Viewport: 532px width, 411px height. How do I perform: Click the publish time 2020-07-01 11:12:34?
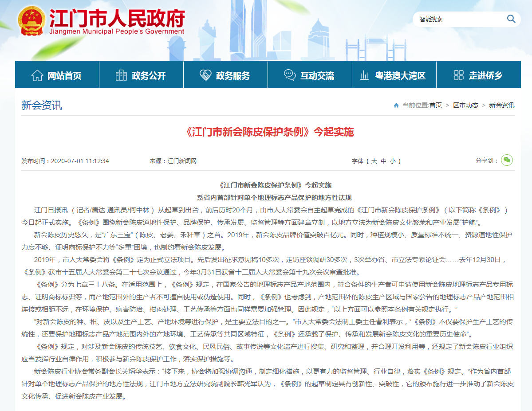(x=80, y=161)
